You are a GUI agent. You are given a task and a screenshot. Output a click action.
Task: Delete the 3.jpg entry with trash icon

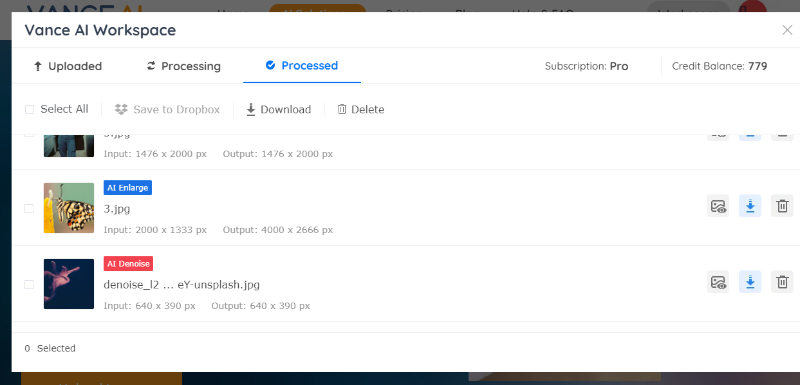pos(782,206)
